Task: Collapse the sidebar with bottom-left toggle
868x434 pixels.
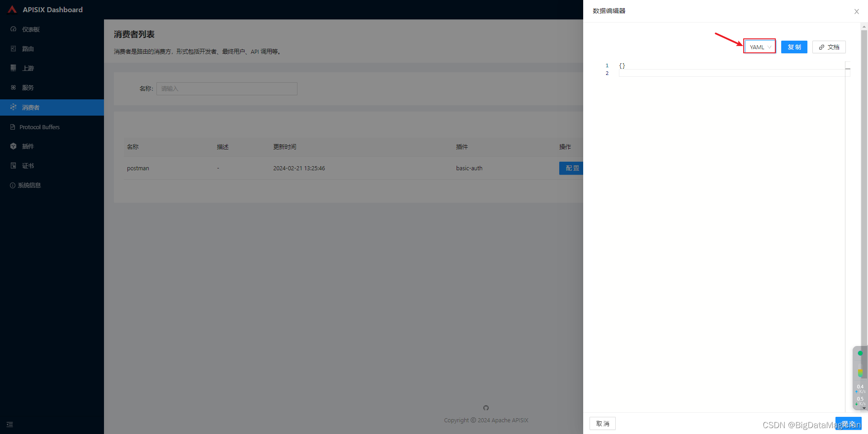Action: [x=9, y=425]
